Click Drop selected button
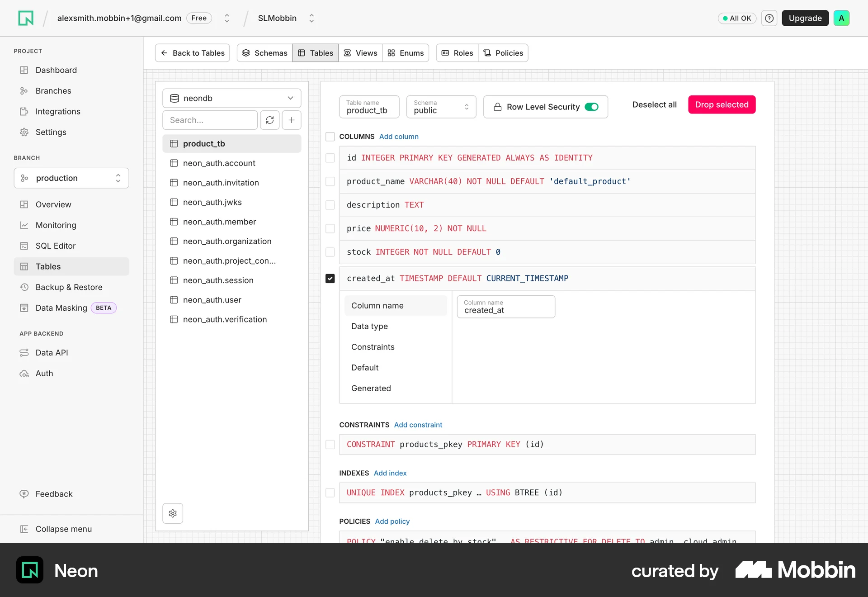Image resolution: width=868 pixels, height=597 pixels. (722, 104)
